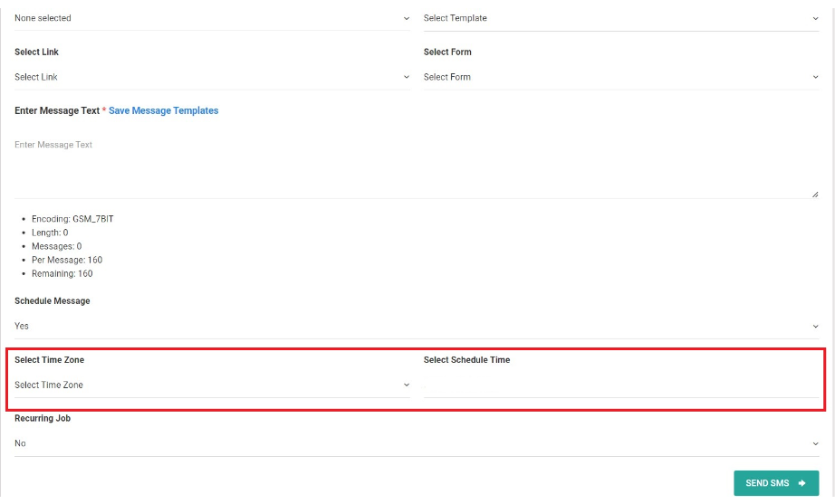Click the Recurring Job label

tap(43, 418)
